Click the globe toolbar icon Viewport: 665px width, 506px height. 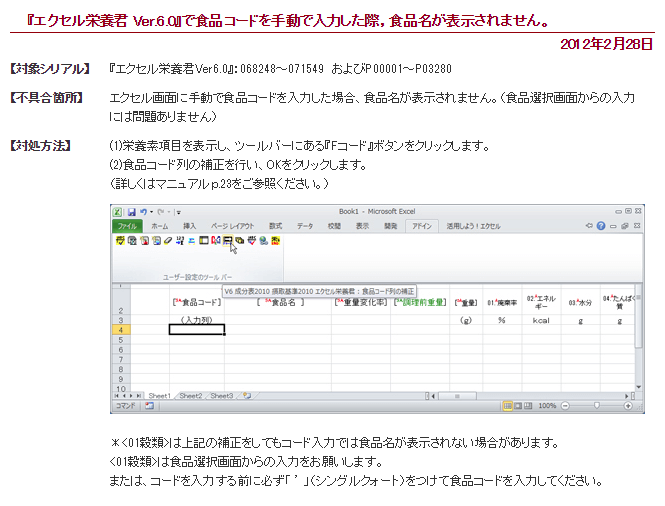[x=264, y=240]
